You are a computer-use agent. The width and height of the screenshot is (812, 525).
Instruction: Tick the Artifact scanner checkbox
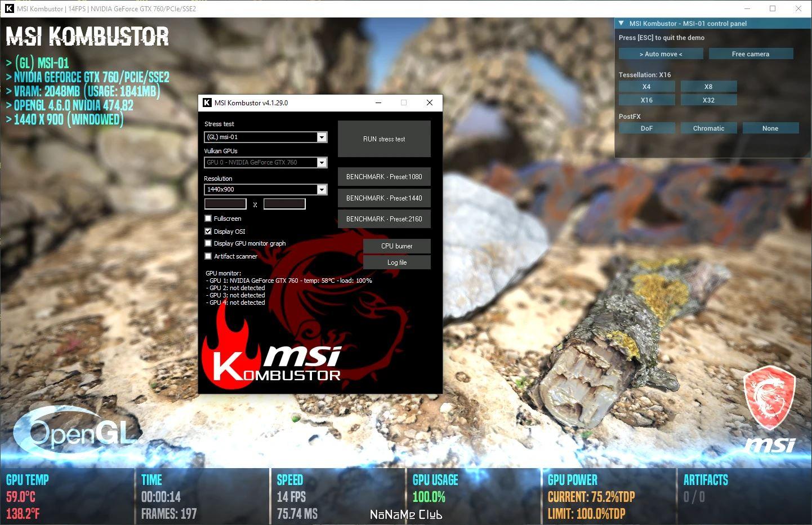[208, 256]
